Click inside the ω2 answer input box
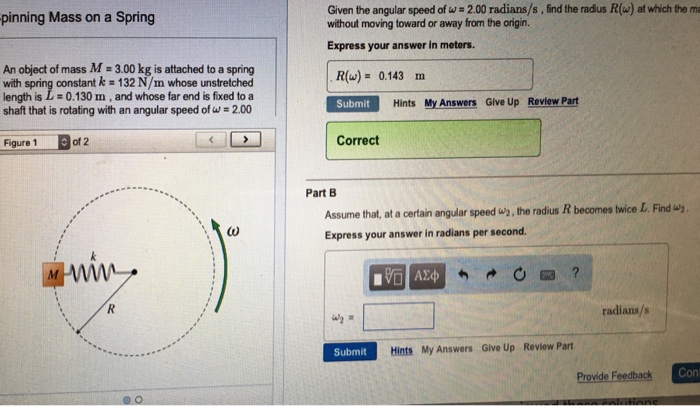The height and width of the screenshot is (406, 700). click(x=399, y=317)
